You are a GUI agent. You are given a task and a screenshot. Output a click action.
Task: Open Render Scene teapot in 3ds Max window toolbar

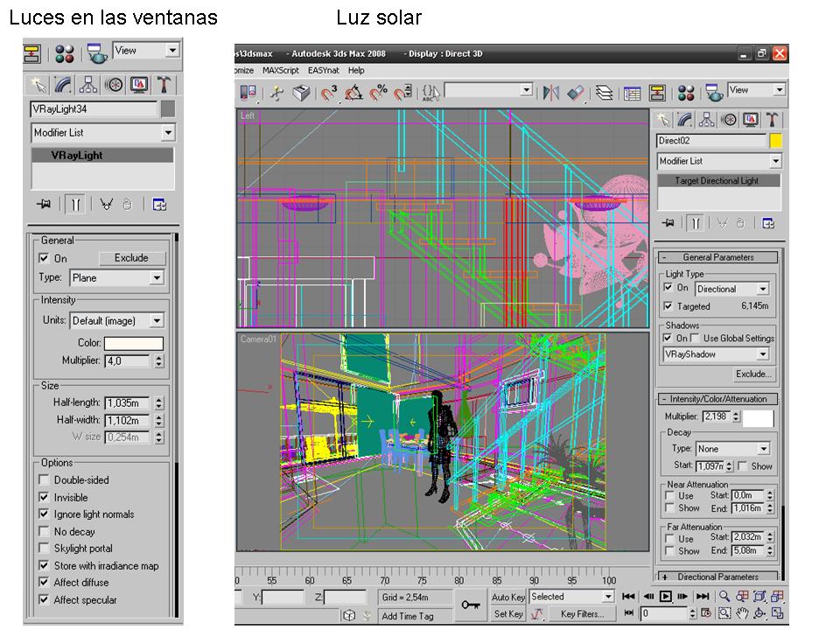[714, 94]
